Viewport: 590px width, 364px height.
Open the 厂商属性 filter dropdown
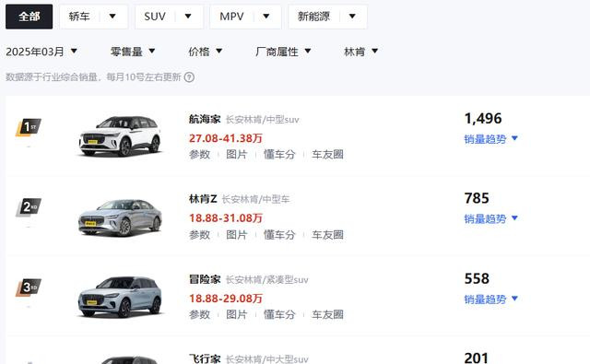[x=283, y=52]
